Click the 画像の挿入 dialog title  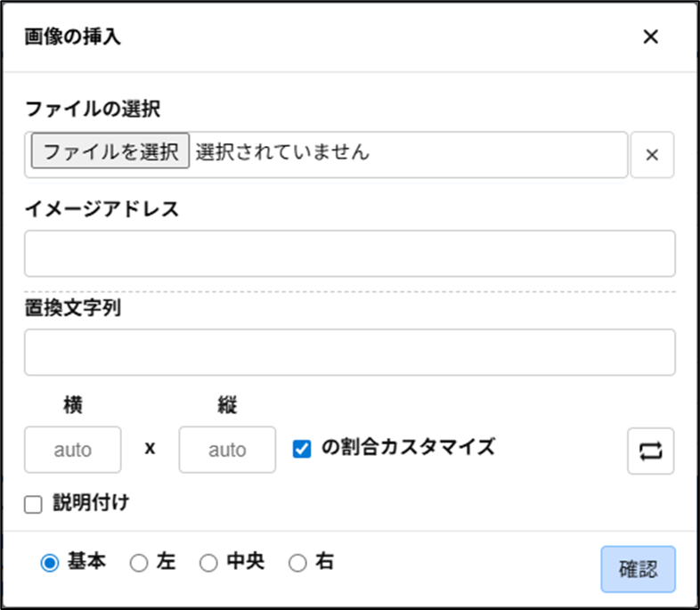click(73, 37)
